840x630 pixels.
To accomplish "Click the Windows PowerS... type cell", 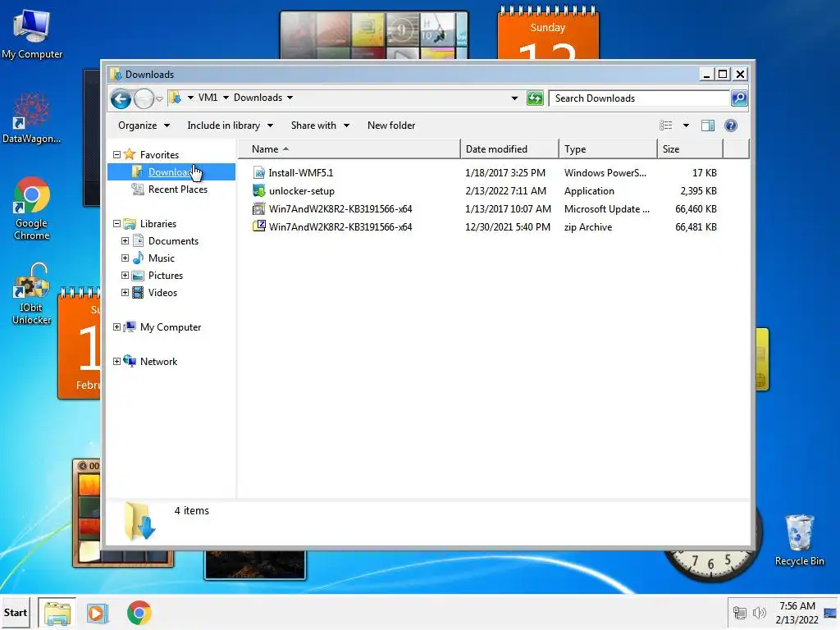I will pyautogui.click(x=605, y=172).
